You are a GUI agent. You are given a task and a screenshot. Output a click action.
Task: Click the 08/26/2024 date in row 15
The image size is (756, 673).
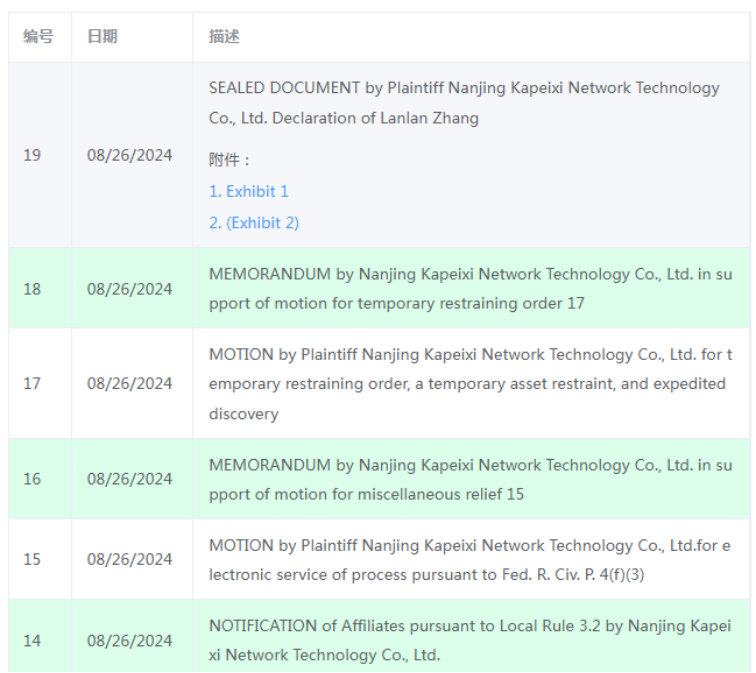click(x=129, y=559)
